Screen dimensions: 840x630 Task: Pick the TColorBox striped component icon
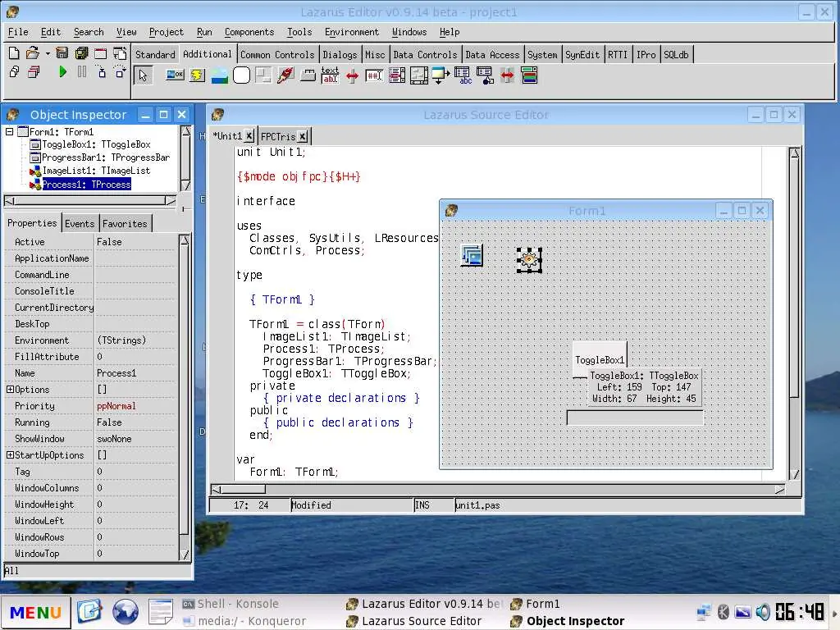tap(529, 75)
